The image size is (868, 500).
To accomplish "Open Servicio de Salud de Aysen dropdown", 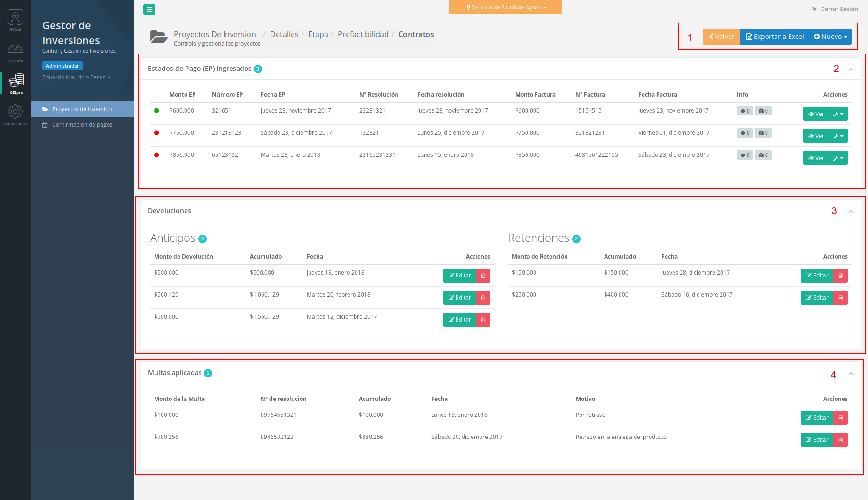I will click(506, 8).
